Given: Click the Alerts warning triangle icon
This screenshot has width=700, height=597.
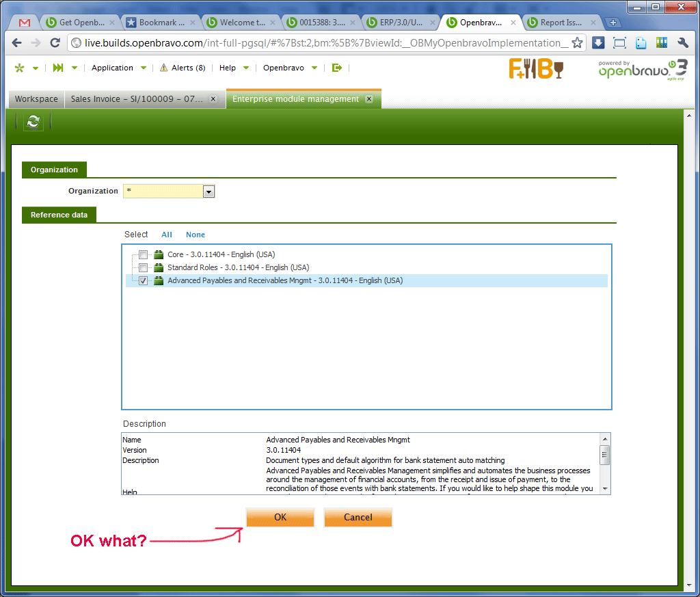Looking at the screenshot, I should coord(164,68).
